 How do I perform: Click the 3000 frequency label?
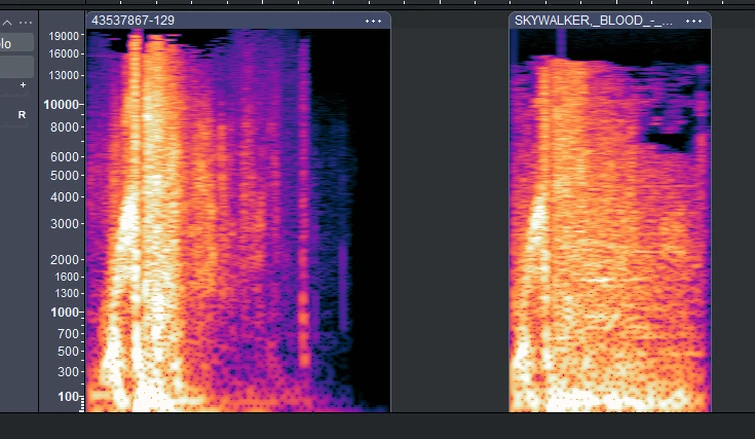click(x=65, y=224)
